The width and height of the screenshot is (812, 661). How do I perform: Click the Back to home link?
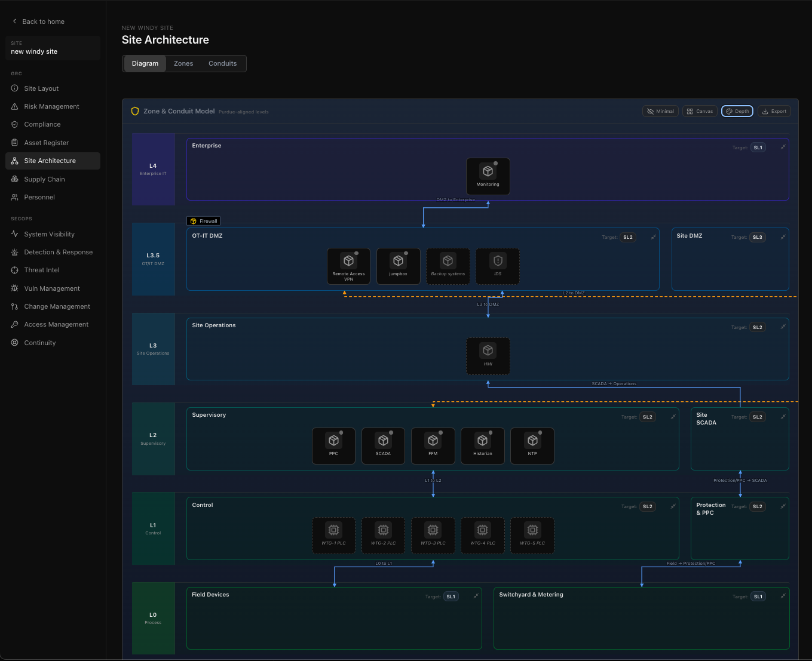38,21
